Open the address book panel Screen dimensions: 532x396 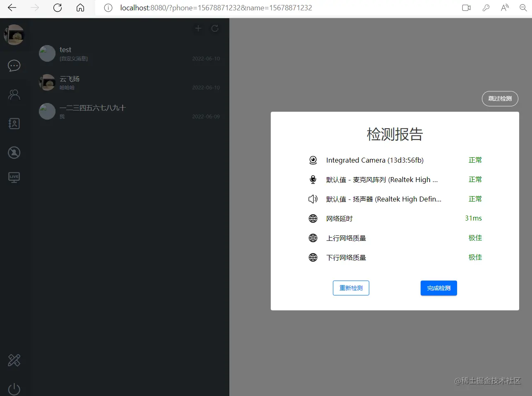click(x=14, y=123)
